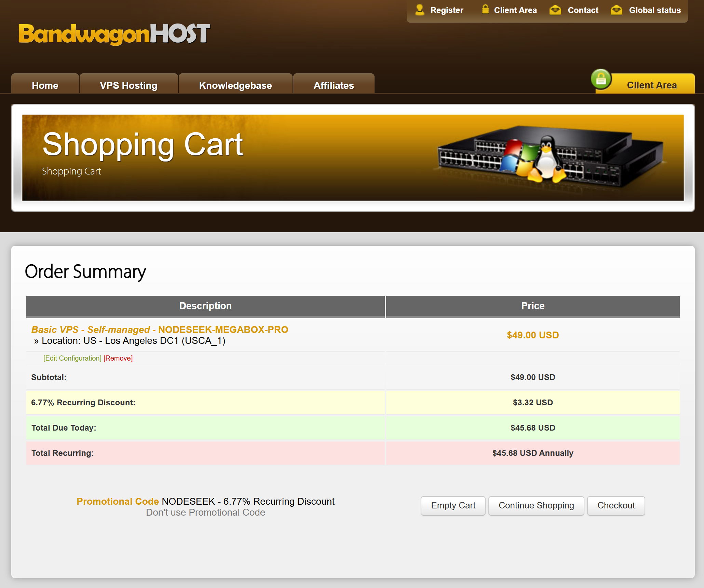Open the VPS Hosting tab
Screen dimensions: 704x588
click(x=128, y=84)
